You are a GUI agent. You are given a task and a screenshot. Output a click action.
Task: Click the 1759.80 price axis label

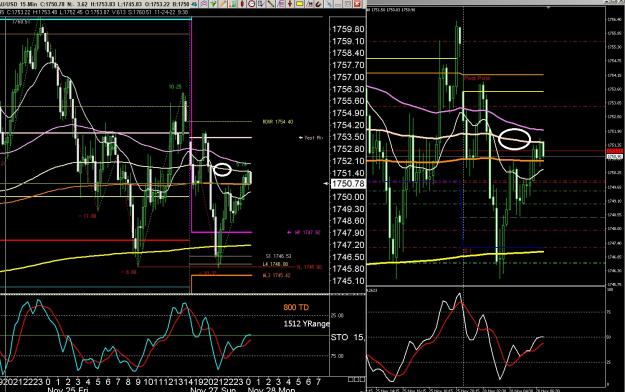tap(348, 29)
